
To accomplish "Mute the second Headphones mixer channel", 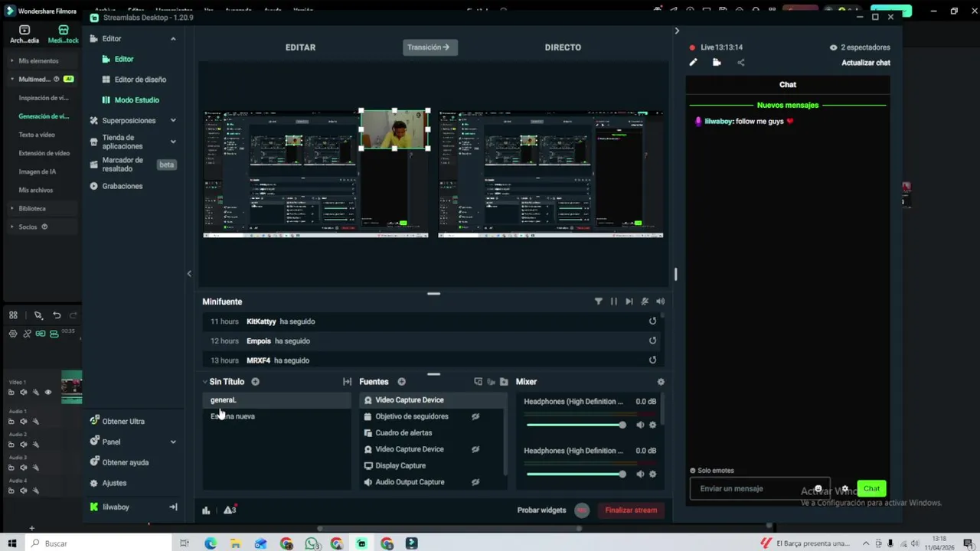I will click(640, 474).
